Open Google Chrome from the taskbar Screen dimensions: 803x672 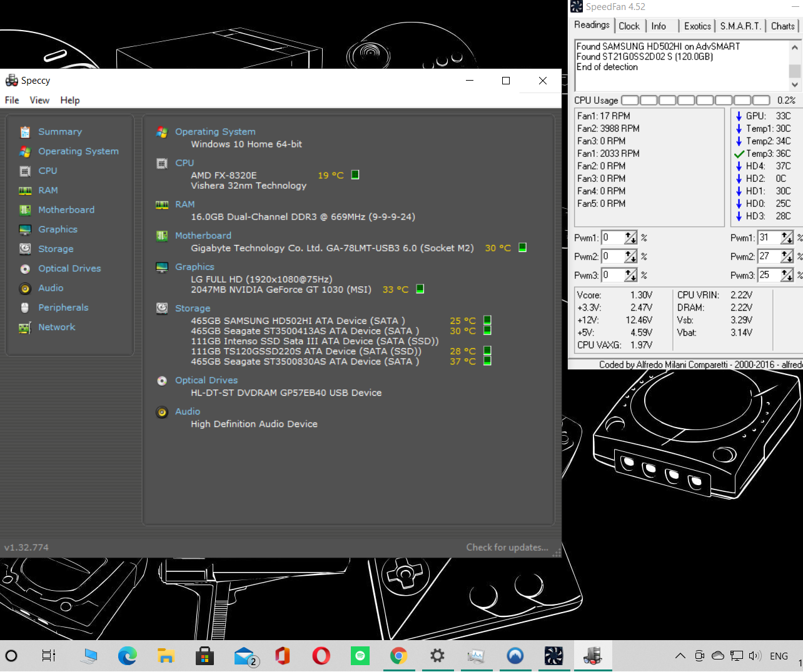(x=398, y=656)
